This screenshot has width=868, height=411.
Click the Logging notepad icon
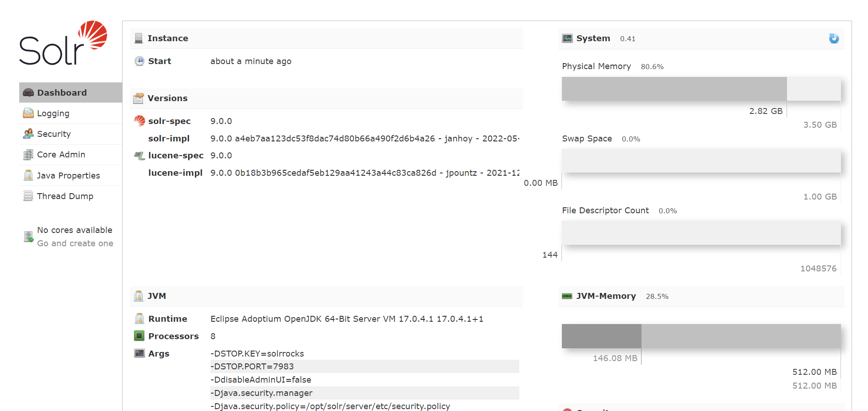[x=28, y=113]
